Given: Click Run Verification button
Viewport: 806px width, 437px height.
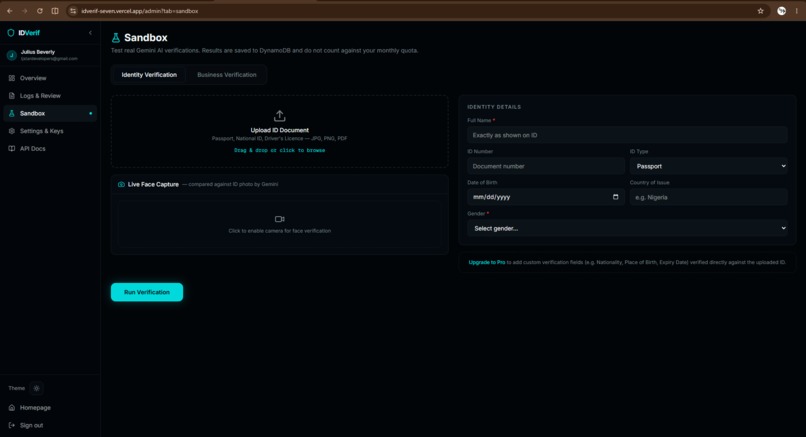Looking at the screenshot, I should point(147,292).
